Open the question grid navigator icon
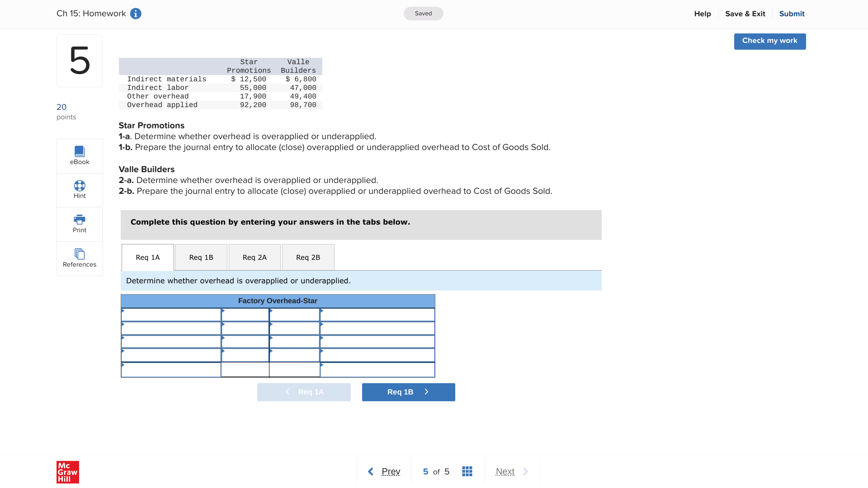 (x=467, y=471)
